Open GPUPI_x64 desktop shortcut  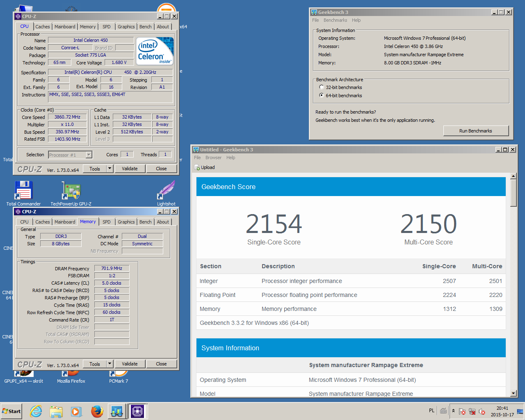(23, 377)
